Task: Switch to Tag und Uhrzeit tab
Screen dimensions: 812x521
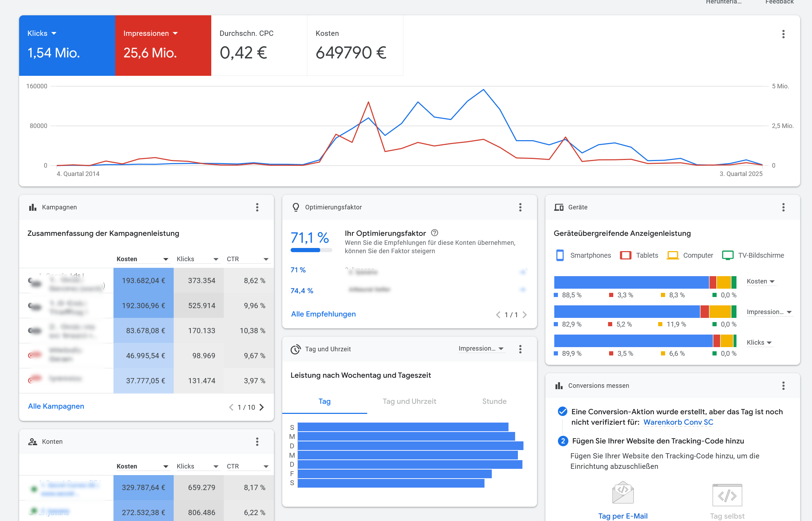Action: point(409,402)
